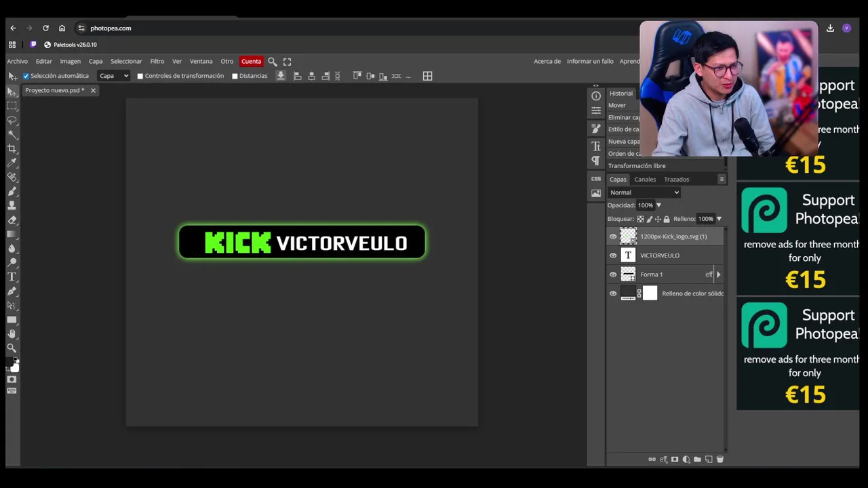868x488 pixels.
Task: Toggle Quick Mask mode icon
Action: pyautogui.click(x=12, y=380)
